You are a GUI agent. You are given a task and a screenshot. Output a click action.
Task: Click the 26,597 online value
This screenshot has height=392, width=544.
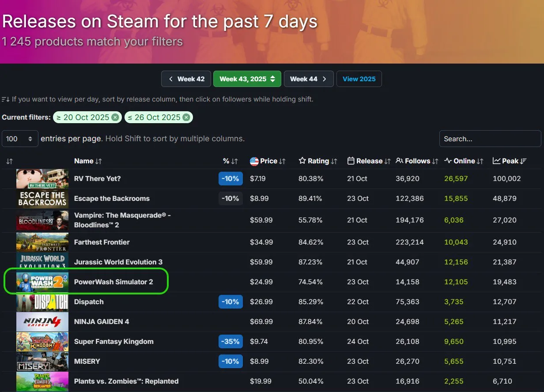tap(456, 179)
